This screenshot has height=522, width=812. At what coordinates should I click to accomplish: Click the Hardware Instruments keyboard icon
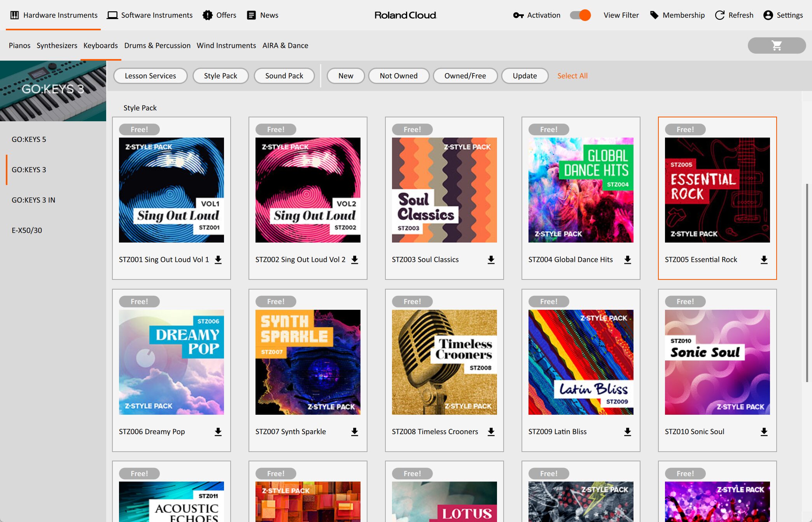[x=14, y=15]
